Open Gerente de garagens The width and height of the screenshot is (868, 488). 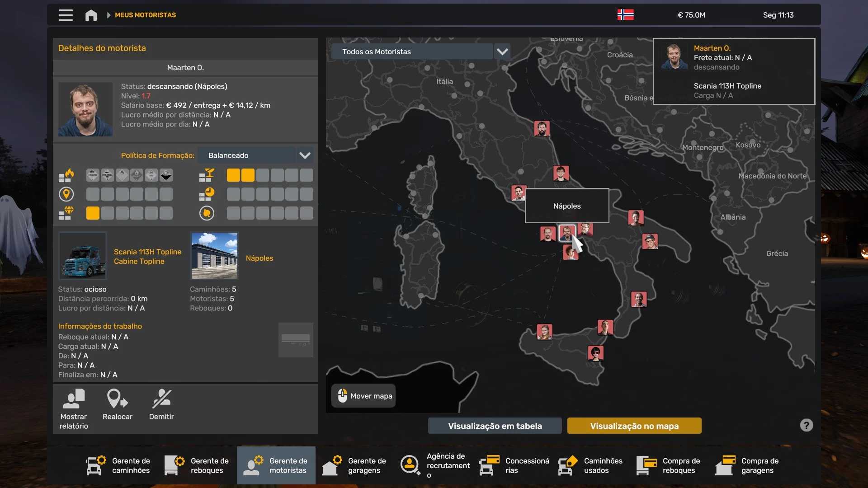tap(354, 465)
